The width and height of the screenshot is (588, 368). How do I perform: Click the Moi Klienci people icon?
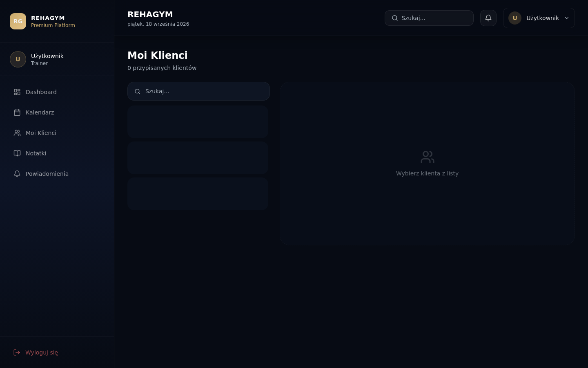(17, 133)
